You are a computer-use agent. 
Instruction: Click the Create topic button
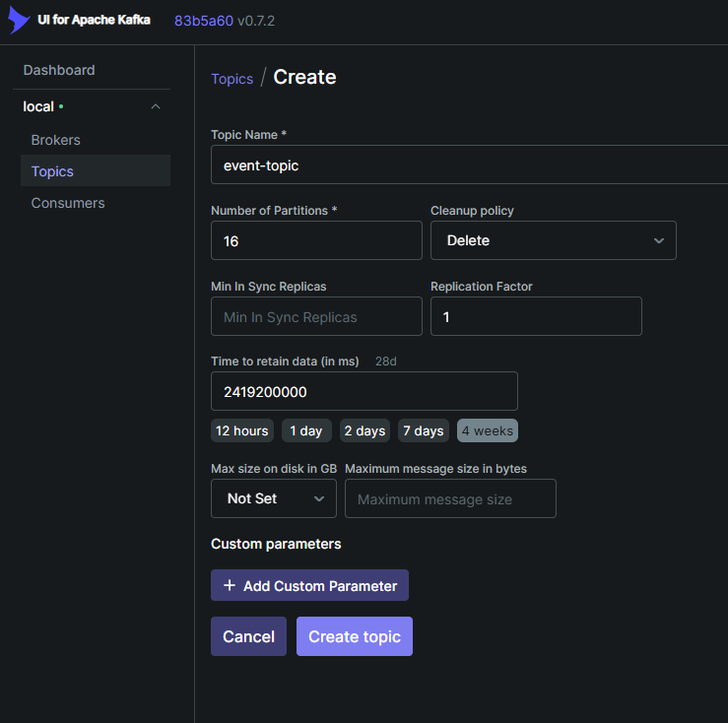[x=355, y=636]
